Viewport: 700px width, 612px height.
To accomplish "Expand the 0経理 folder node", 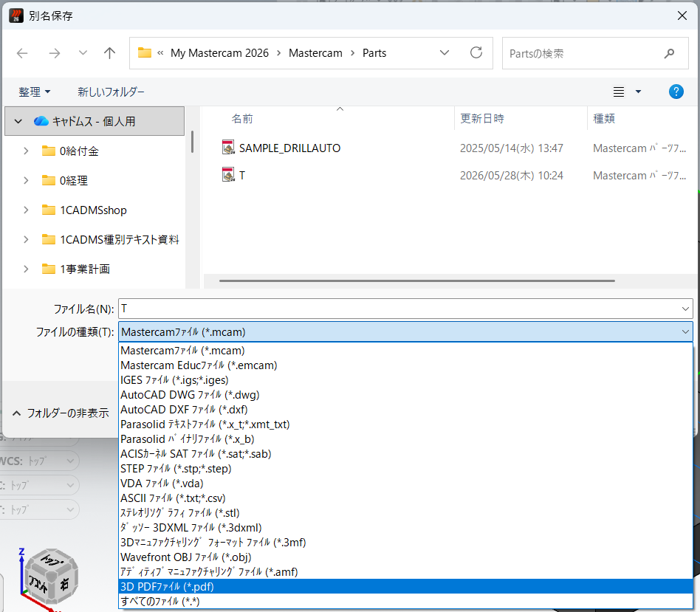I will tap(26, 180).
